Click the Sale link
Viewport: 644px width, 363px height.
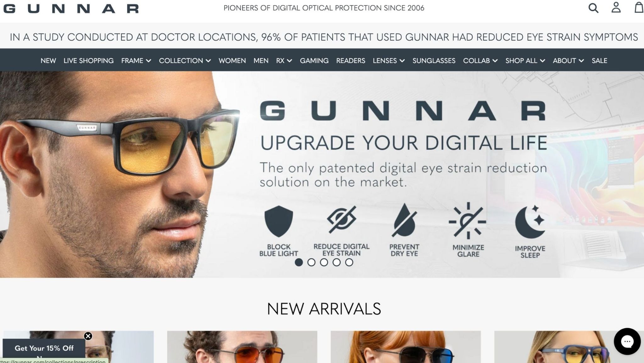pos(599,60)
